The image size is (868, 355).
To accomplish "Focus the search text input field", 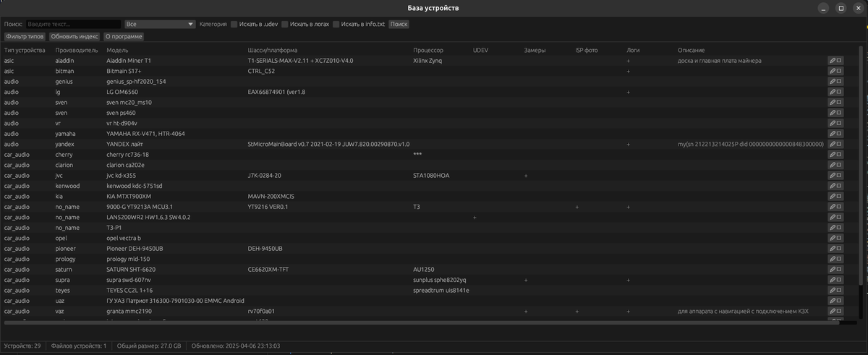I will click(x=72, y=24).
